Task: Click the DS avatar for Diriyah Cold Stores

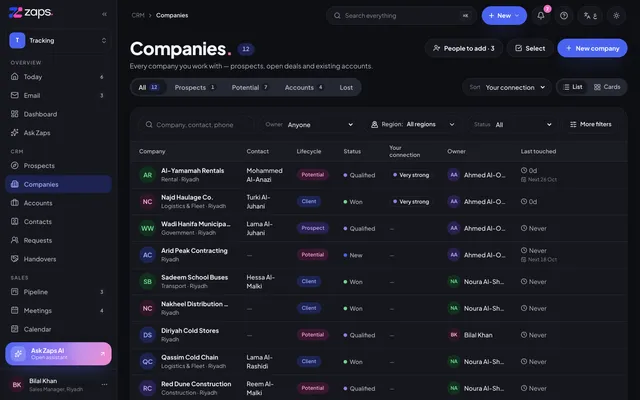Action: [x=147, y=335]
